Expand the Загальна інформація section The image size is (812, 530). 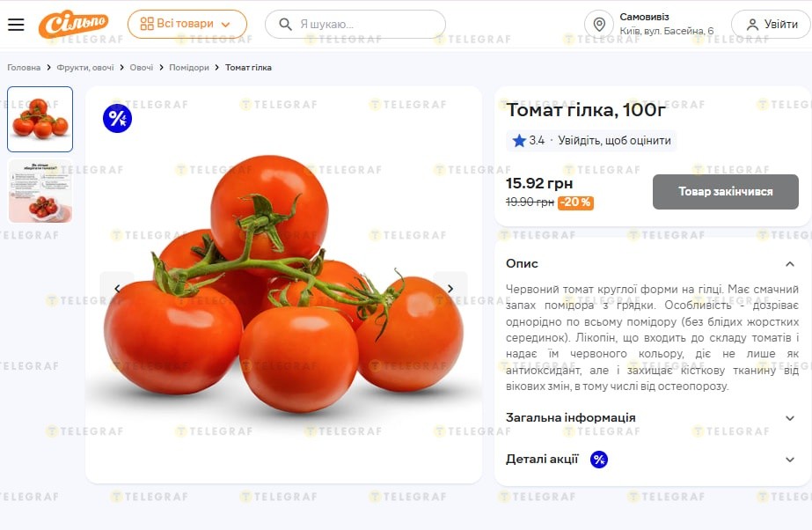pyautogui.click(x=789, y=418)
